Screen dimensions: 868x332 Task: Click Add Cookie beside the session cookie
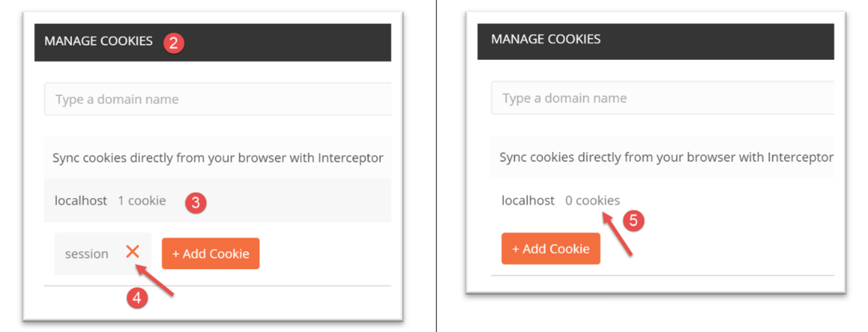pyautogui.click(x=210, y=253)
